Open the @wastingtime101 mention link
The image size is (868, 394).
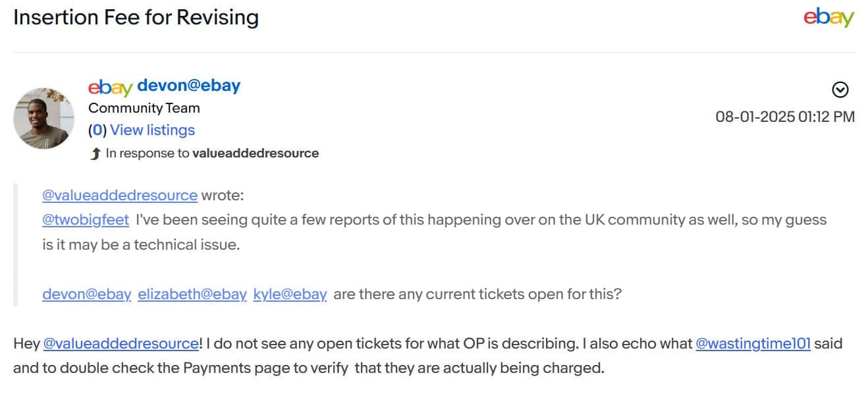click(753, 344)
